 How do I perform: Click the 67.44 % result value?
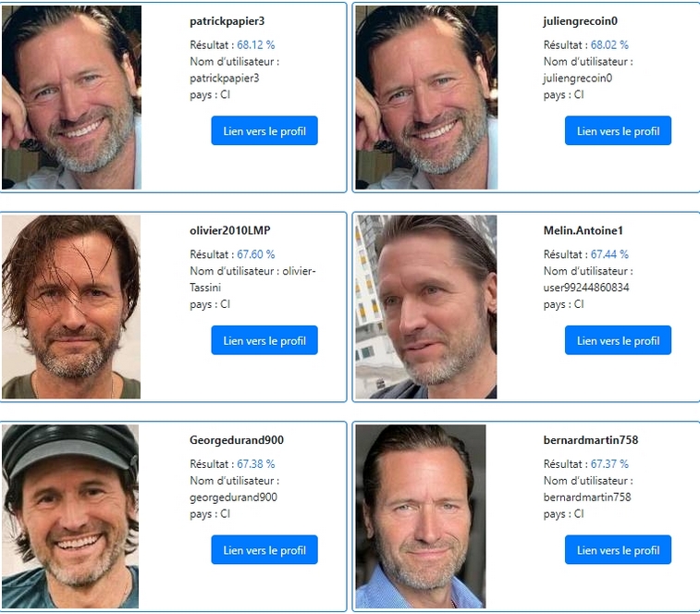click(x=609, y=254)
